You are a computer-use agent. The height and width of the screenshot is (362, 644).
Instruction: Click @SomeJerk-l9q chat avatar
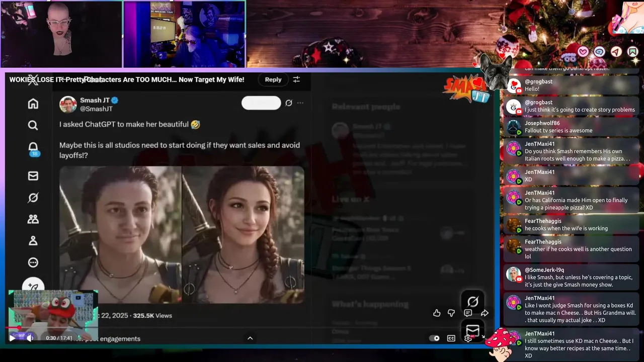tap(513, 274)
